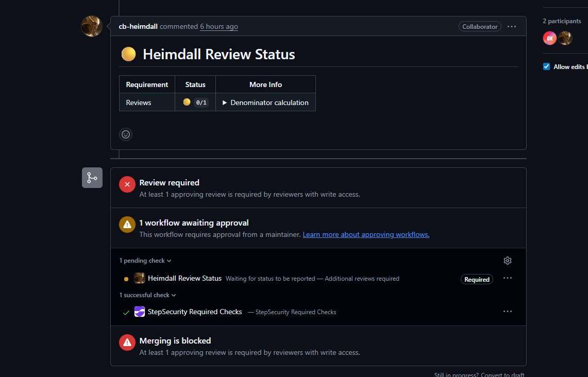
Task: Click the 6 hours ago timestamp
Action: click(219, 27)
